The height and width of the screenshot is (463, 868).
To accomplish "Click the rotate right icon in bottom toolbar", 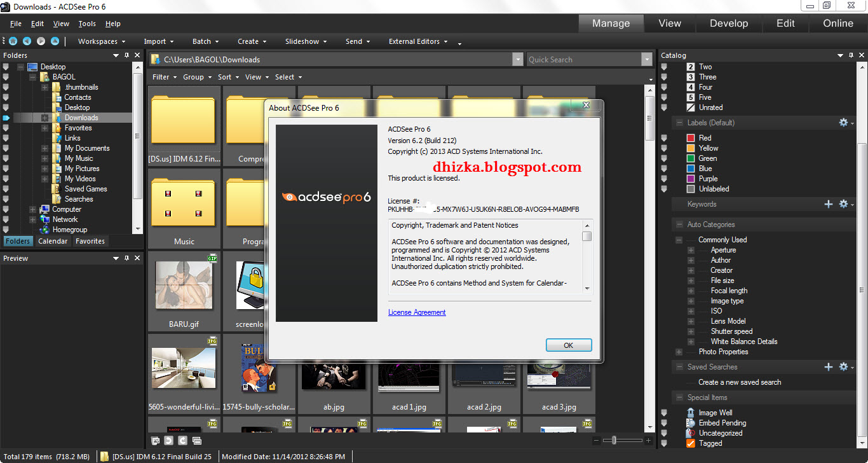I will pos(182,440).
